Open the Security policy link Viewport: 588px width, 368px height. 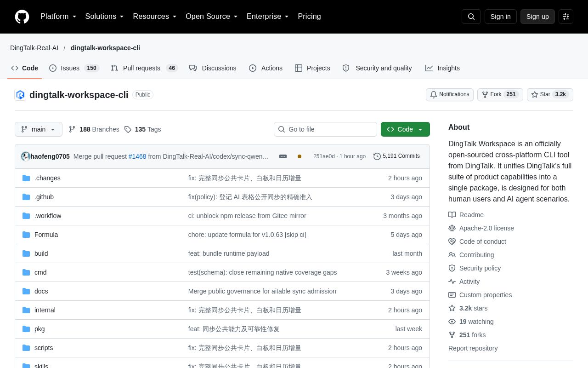tap(475, 268)
